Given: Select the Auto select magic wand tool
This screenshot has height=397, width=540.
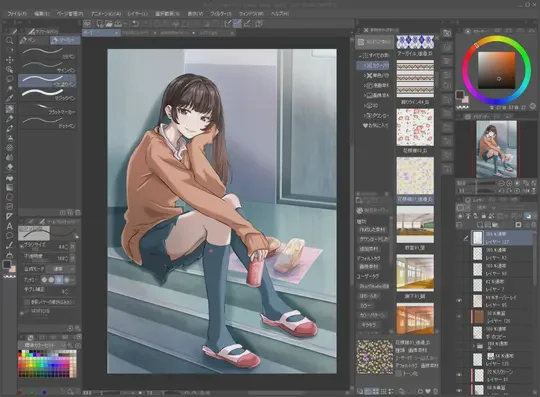Looking at the screenshot, I should pos(9,89).
